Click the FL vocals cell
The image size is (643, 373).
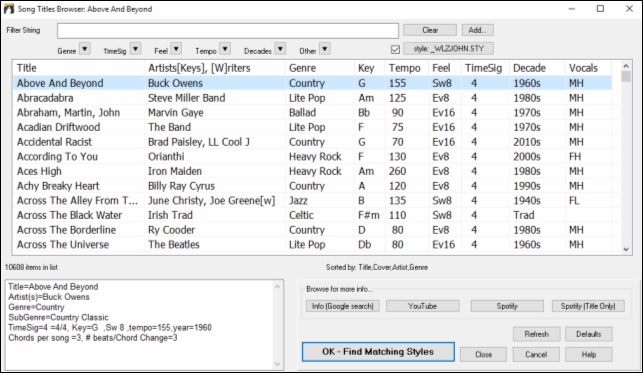click(x=574, y=200)
